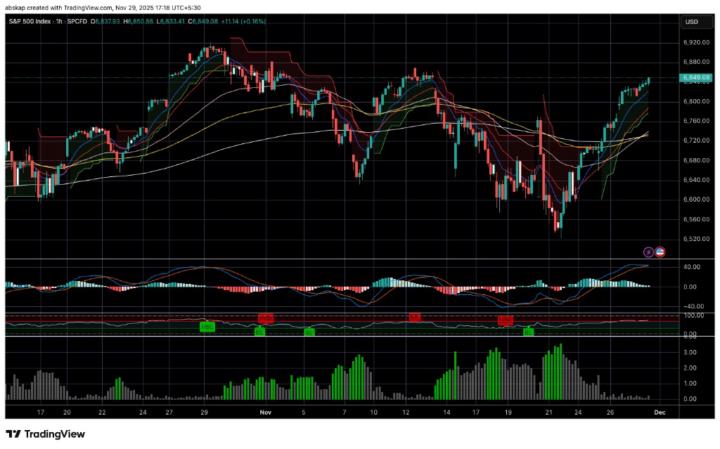720x449 pixels.
Task: Click the low value in the chart legend
Action: point(170,21)
